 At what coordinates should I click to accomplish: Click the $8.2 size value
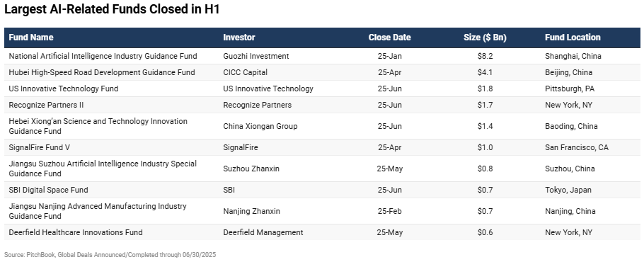[x=485, y=56]
